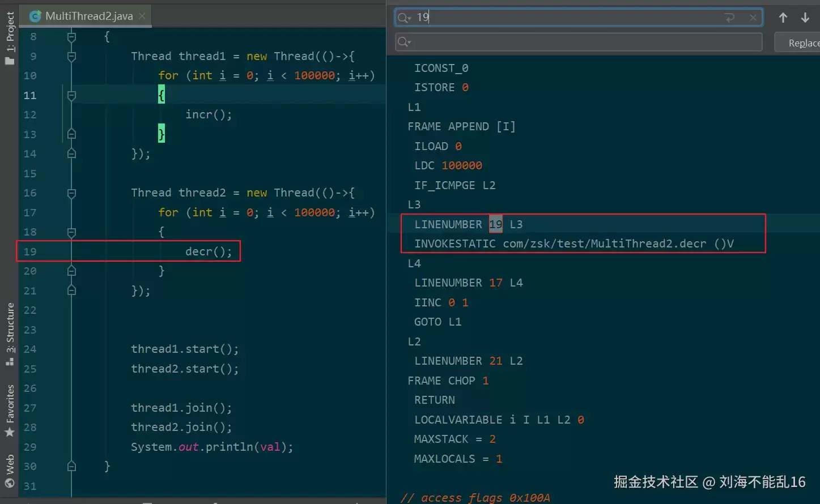Open the Favorites tool window

[x=10, y=404]
